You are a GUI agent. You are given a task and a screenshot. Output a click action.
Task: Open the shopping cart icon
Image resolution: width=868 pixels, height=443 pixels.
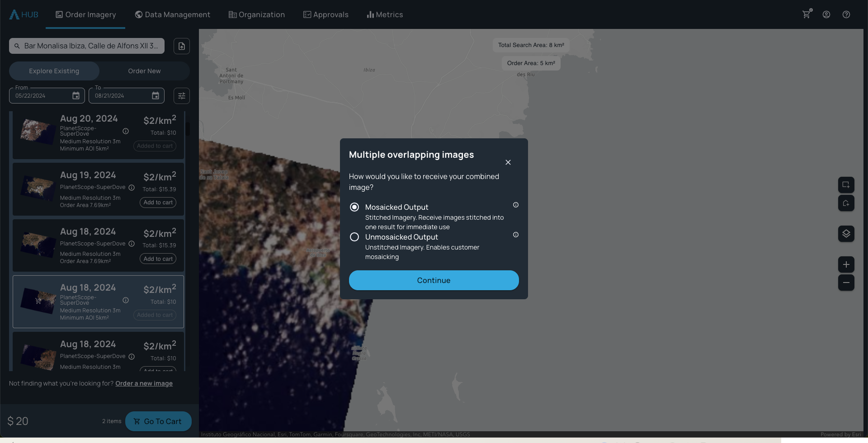[x=807, y=14]
